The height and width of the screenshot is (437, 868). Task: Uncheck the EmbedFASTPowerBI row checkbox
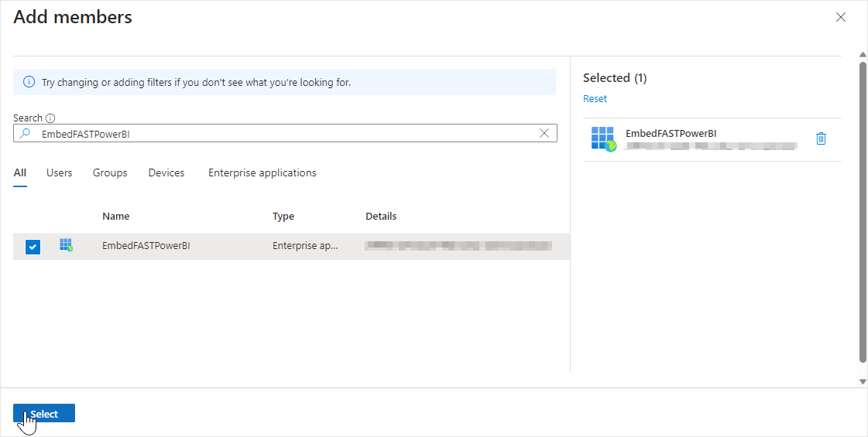click(33, 247)
